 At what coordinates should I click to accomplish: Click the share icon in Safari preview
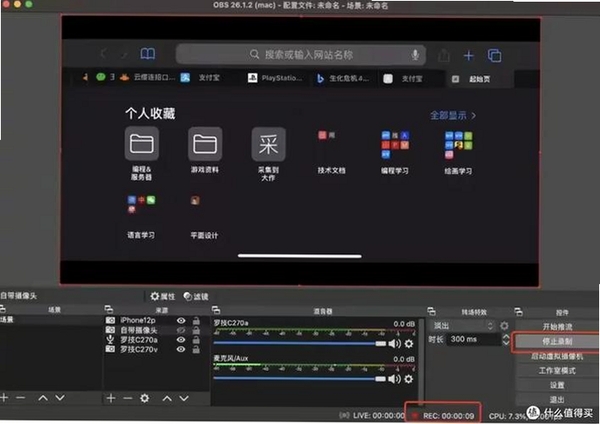444,55
